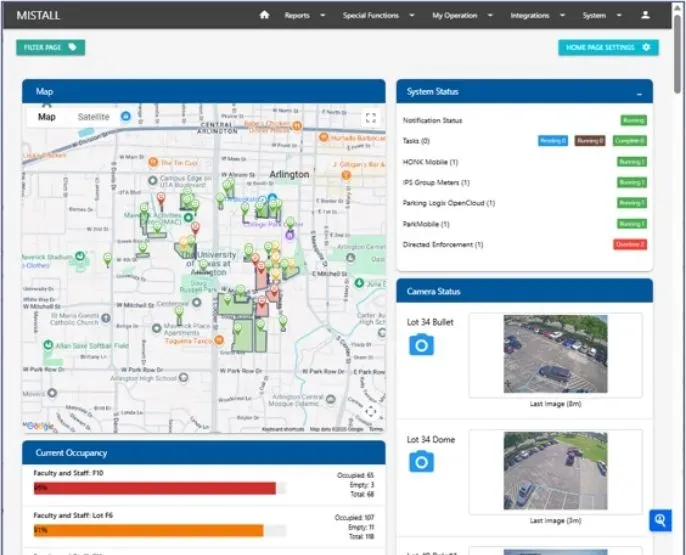
Task: Click the Faculty and Staff: Lot F6 label
Action: [73, 515]
